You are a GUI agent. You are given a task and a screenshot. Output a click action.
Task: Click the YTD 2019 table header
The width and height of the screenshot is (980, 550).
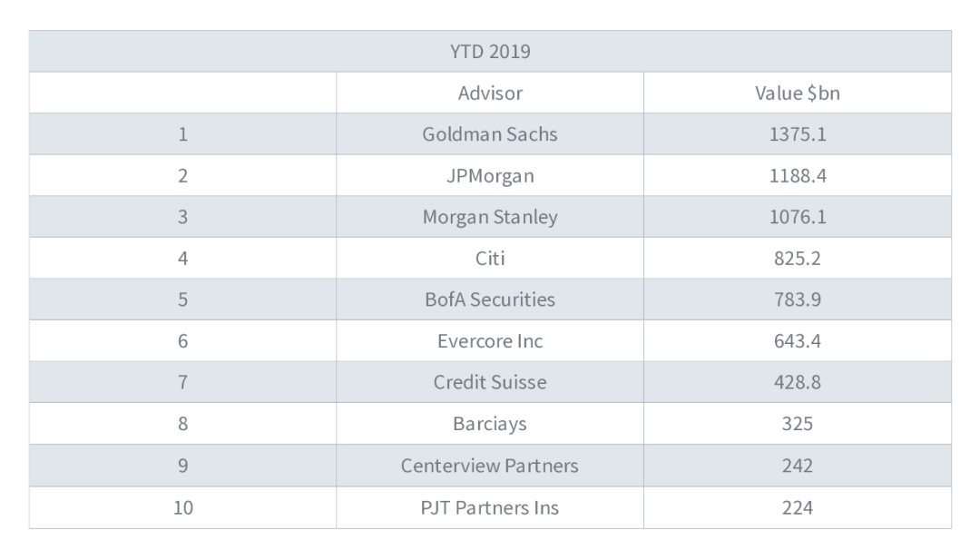[490, 52]
